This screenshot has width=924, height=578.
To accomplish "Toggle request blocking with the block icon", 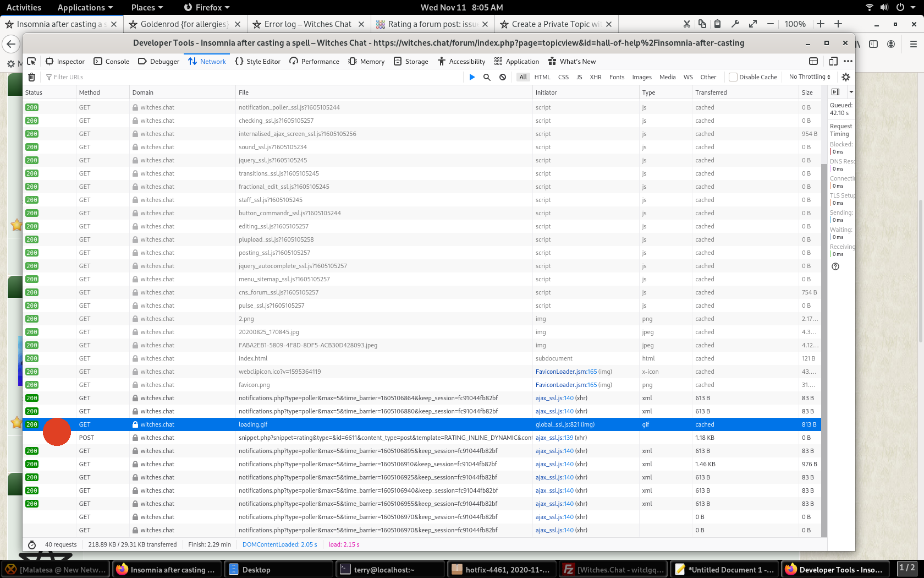I will (502, 77).
